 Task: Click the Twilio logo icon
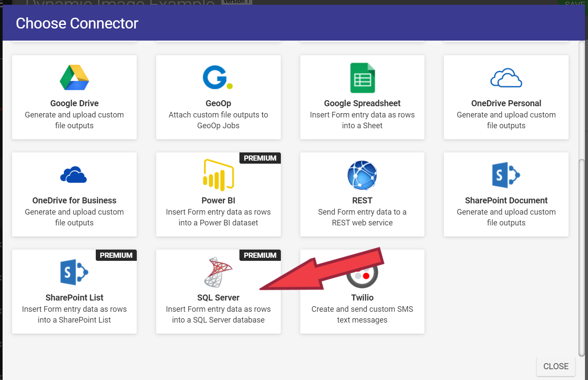(362, 273)
